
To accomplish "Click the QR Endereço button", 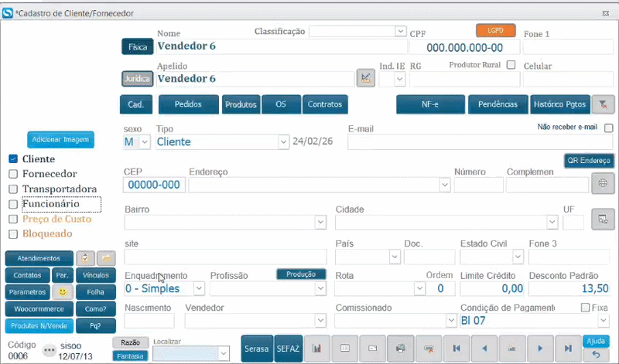I will point(588,161).
